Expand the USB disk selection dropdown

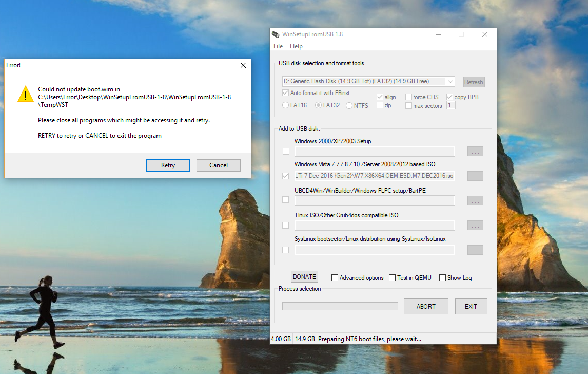[x=450, y=82]
